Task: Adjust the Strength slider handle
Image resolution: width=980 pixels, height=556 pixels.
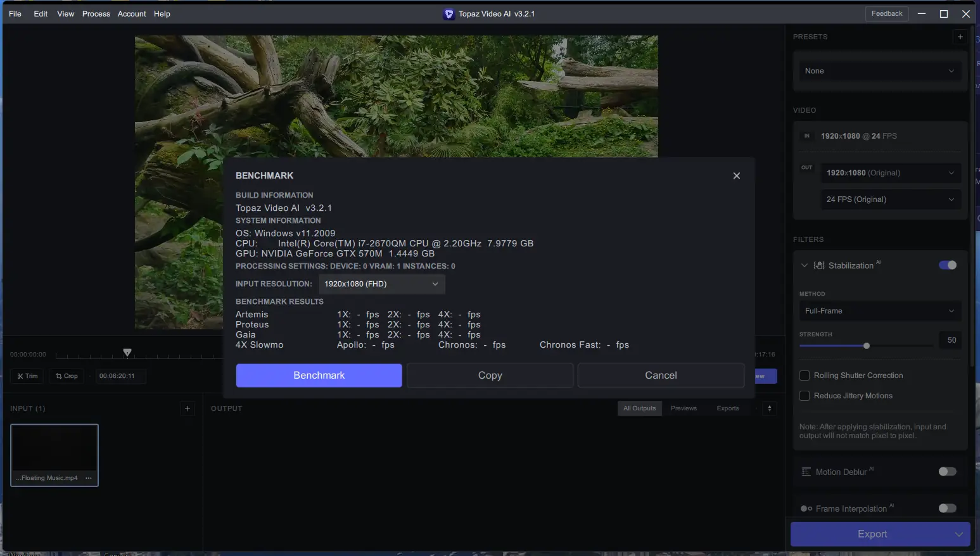Action: 867,346
